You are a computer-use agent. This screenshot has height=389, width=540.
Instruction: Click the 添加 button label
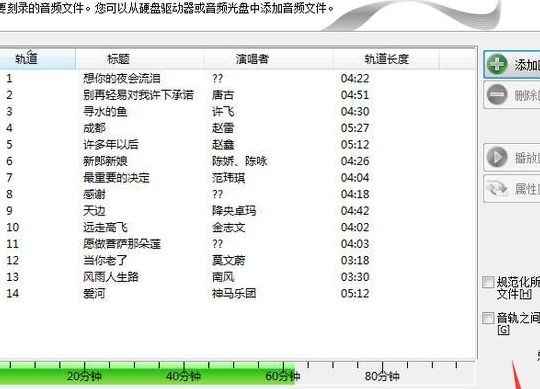(x=527, y=65)
